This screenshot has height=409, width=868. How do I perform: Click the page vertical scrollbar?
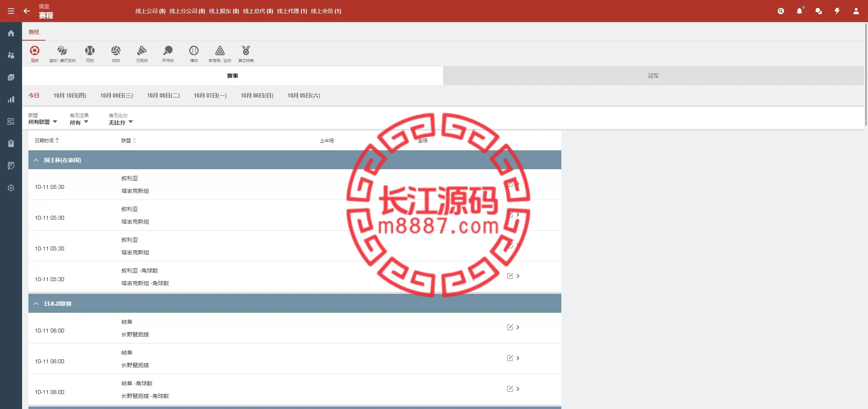[x=866, y=74]
